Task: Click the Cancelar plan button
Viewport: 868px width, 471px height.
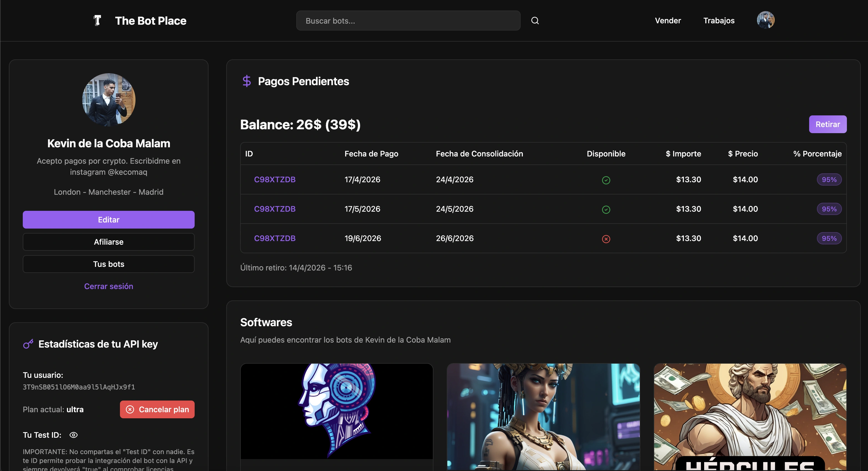Action: pyautogui.click(x=157, y=409)
